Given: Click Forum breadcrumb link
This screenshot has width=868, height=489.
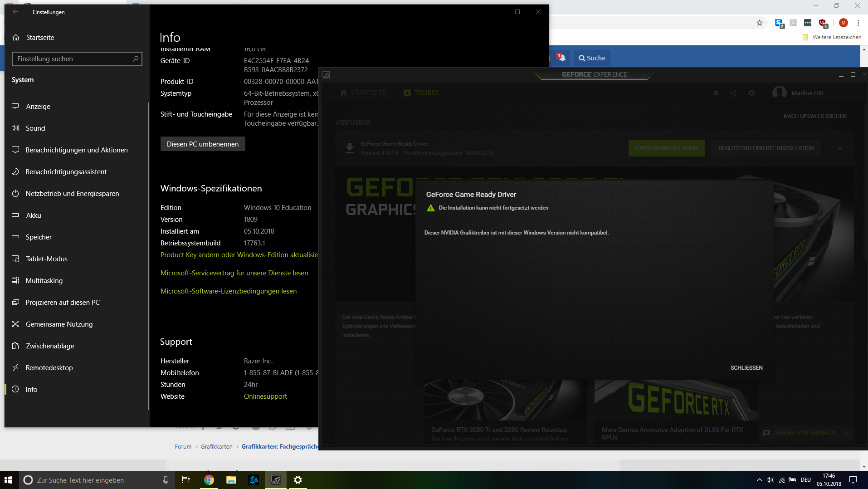Looking at the screenshot, I should pyautogui.click(x=183, y=447).
